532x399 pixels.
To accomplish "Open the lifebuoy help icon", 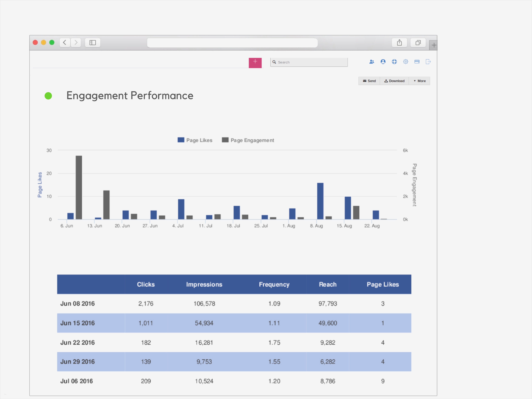I will [x=394, y=62].
